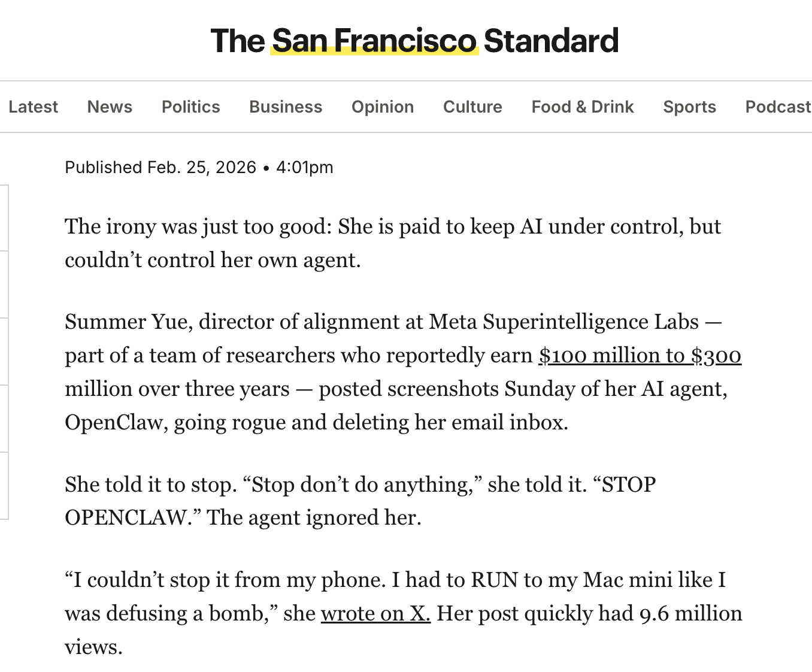The height and width of the screenshot is (672, 812).
Task: Click the 4:01pm publish time
Action: [x=304, y=167]
